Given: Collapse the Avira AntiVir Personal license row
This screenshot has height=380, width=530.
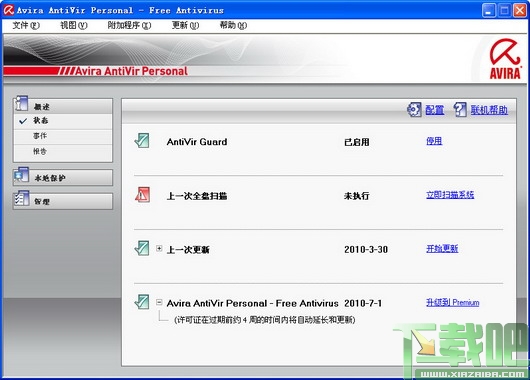Looking at the screenshot, I should [159, 302].
